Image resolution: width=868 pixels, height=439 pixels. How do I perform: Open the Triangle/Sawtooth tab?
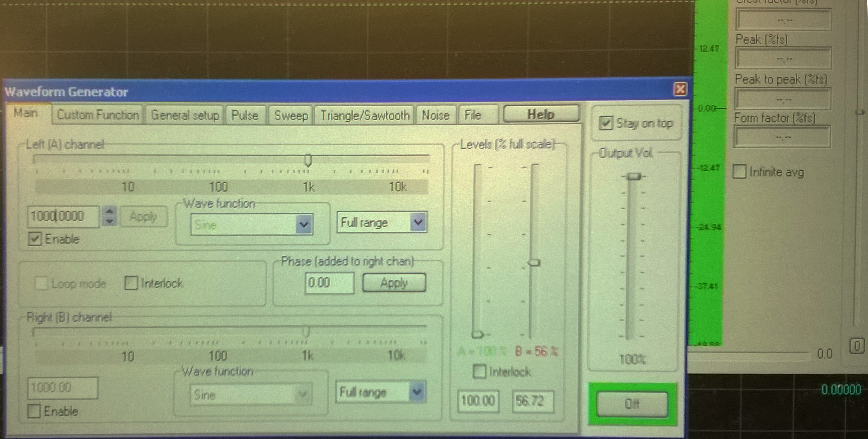[x=365, y=116]
